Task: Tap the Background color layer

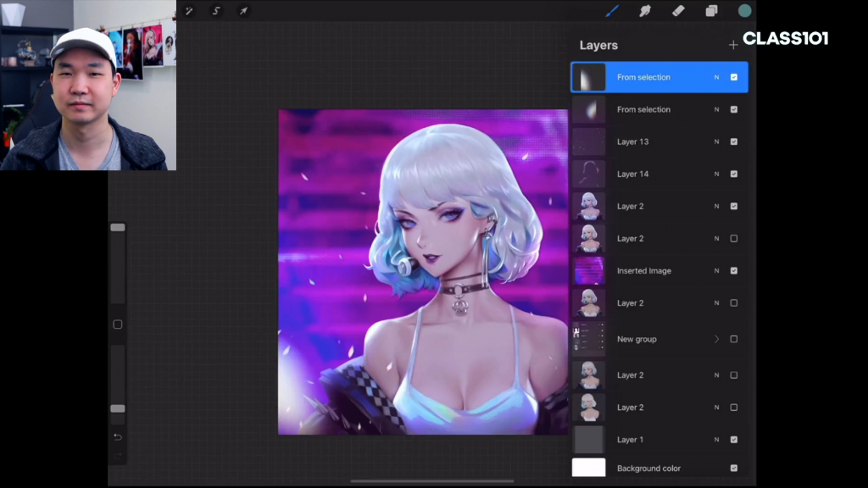Action: pos(659,468)
